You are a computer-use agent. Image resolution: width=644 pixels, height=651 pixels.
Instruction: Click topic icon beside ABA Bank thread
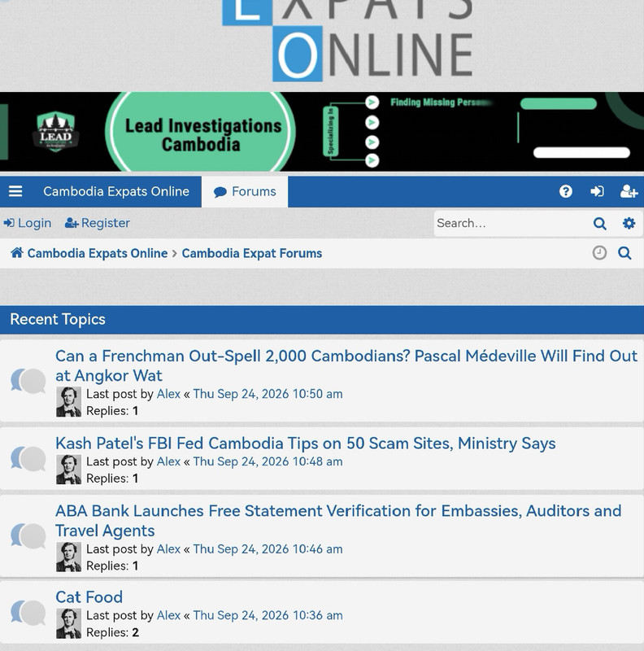pyautogui.click(x=28, y=536)
